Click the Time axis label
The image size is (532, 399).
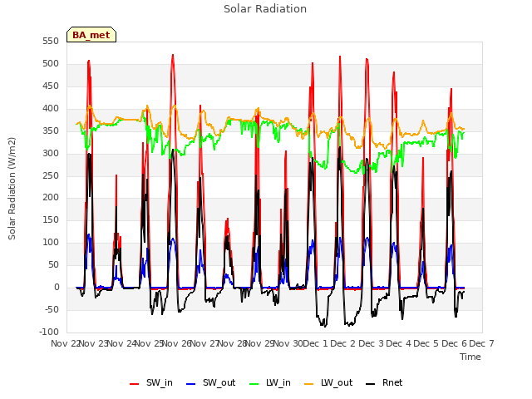(470, 357)
